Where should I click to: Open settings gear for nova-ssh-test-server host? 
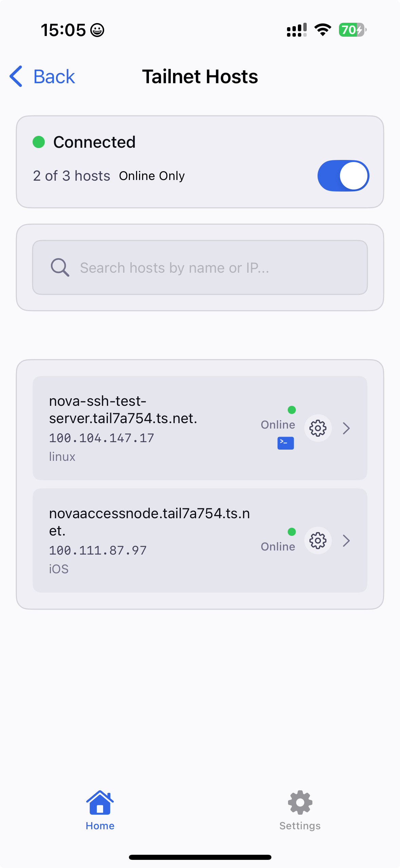point(318,428)
